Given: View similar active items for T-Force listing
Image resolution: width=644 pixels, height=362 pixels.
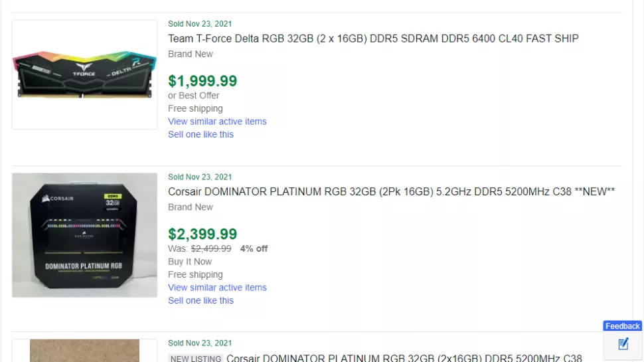Looking at the screenshot, I should (x=217, y=122).
